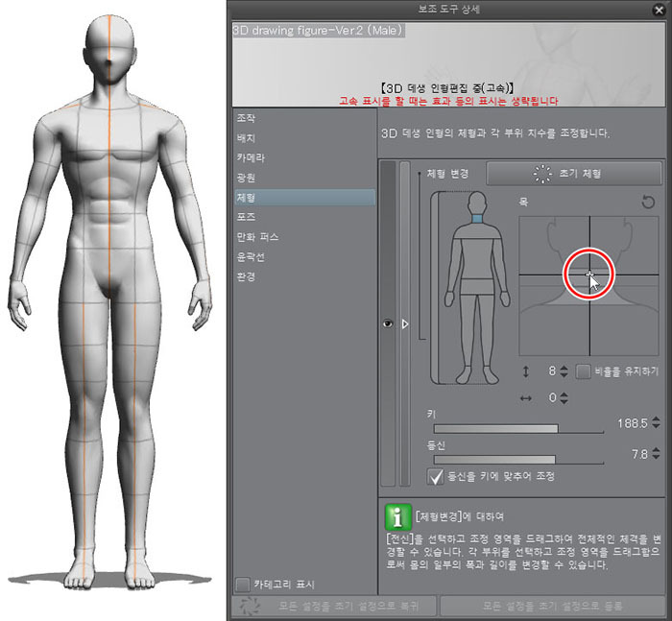Select the neck part on body diagram
The width and height of the screenshot is (672, 621).
coord(477,219)
